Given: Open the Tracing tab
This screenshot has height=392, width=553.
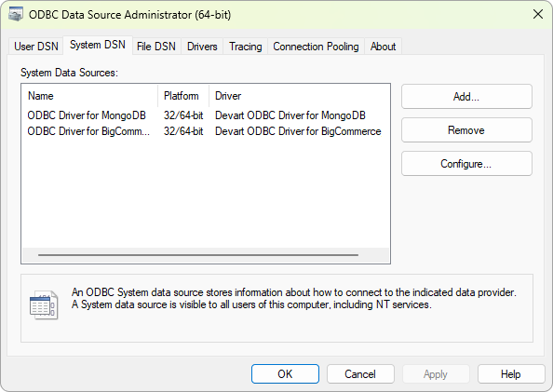Looking at the screenshot, I should (x=246, y=47).
